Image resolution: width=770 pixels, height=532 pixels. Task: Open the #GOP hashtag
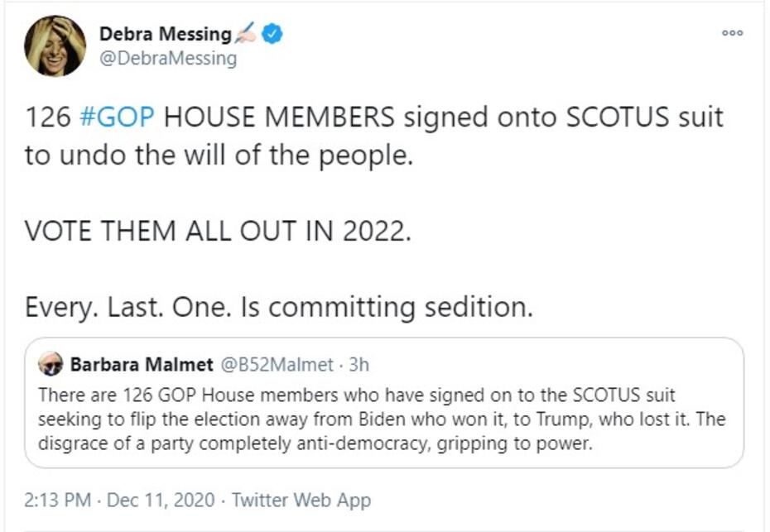click(116, 117)
